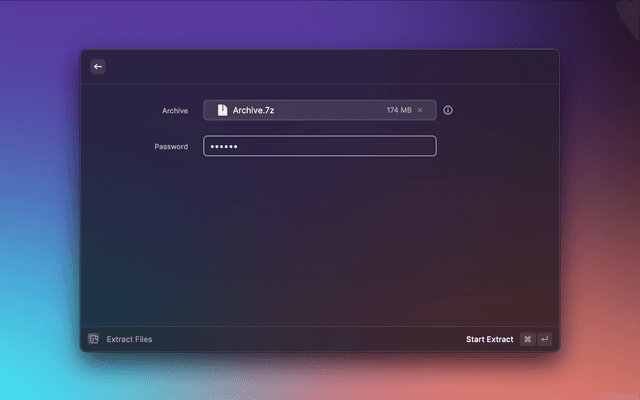Click the 174 MB file size
This screenshot has width=640, height=400.
point(399,110)
